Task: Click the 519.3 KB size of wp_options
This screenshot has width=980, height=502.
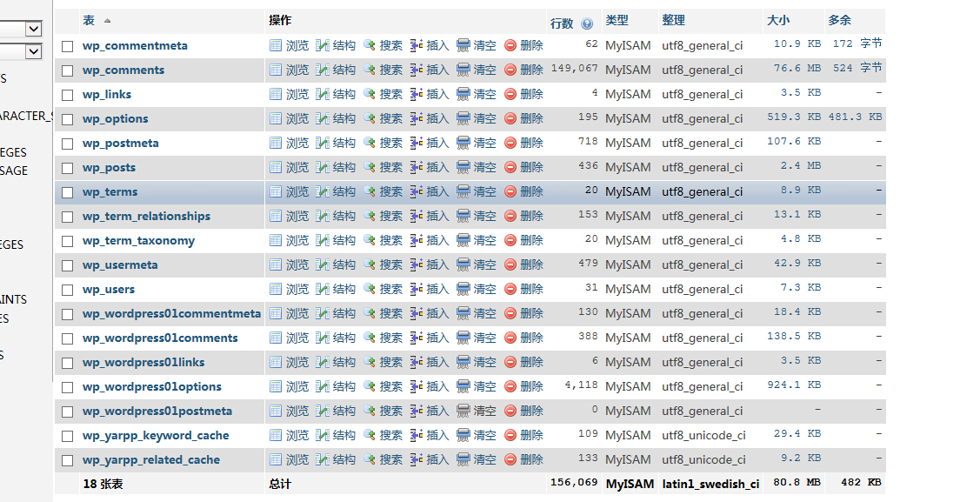Action: coord(794,117)
